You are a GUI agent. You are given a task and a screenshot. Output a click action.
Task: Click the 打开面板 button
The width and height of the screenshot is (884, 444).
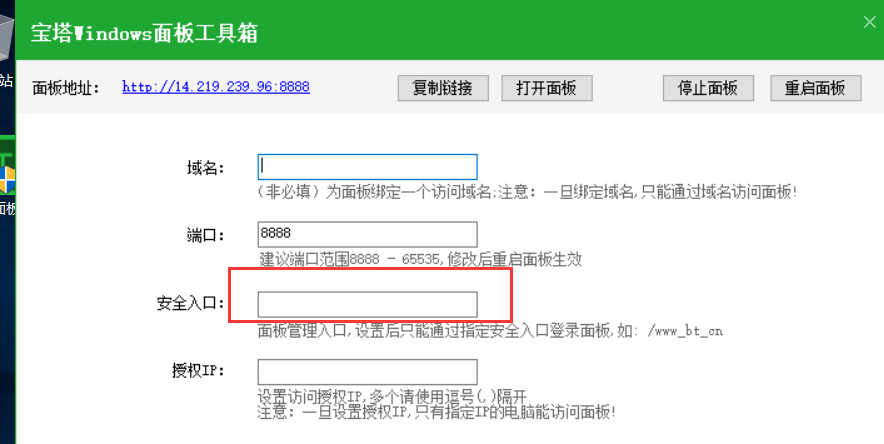tap(547, 88)
